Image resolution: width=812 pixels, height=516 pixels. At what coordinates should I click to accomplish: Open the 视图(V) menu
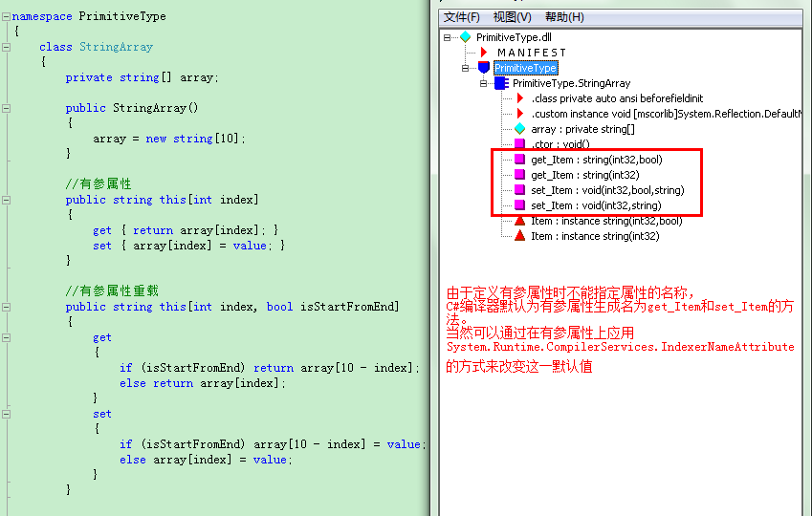tap(512, 17)
